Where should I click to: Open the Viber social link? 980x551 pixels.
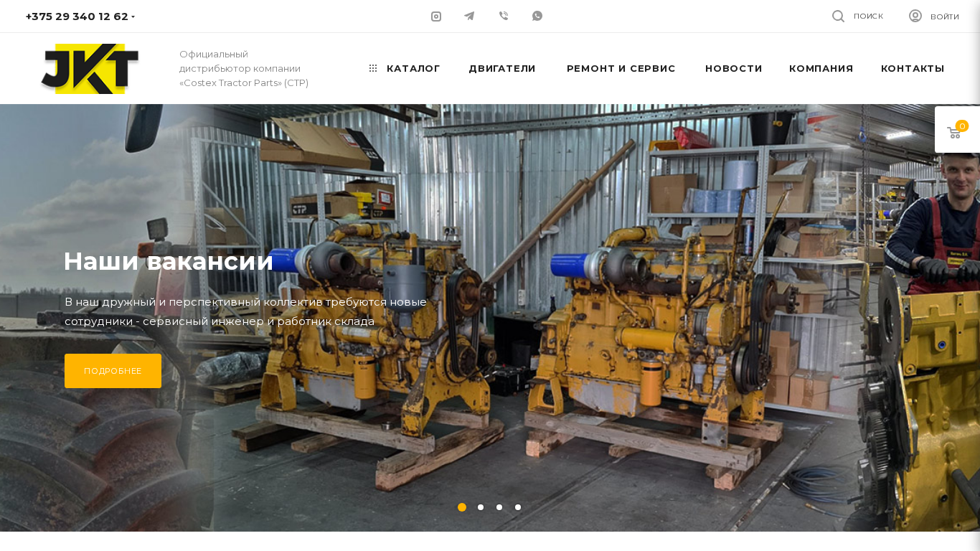[504, 16]
